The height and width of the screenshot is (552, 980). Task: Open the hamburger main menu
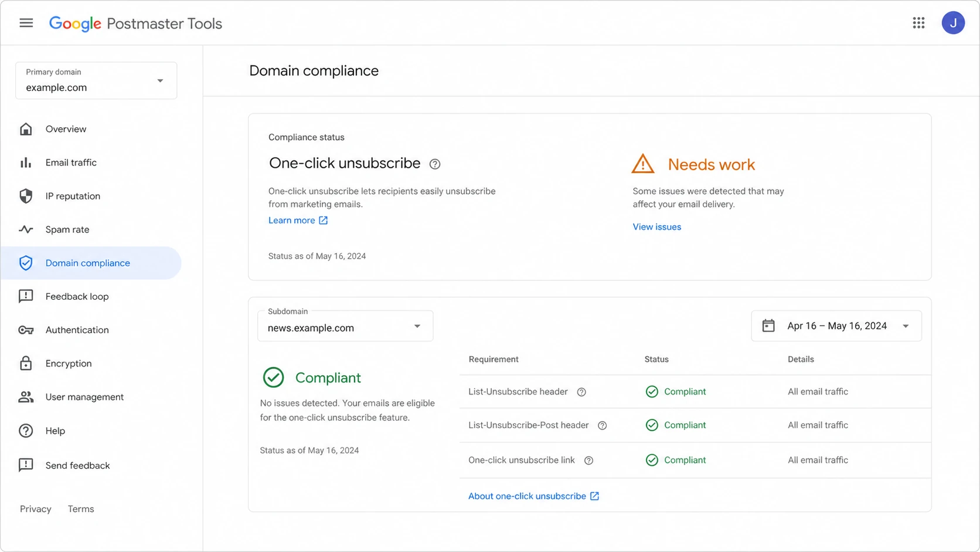point(26,23)
